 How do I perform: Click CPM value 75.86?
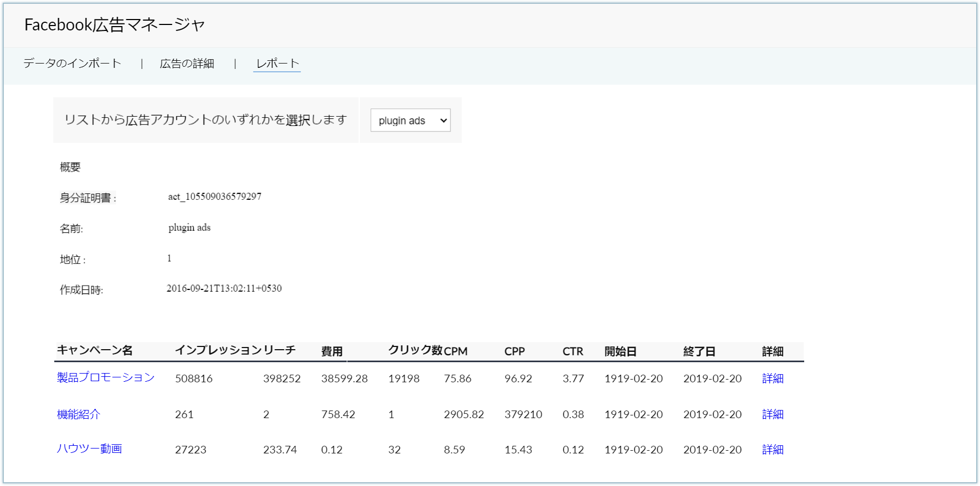coord(457,378)
